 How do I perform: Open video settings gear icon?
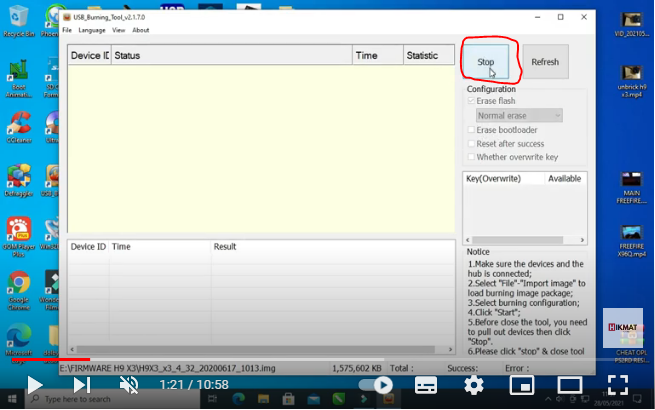[x=473, y=385]
